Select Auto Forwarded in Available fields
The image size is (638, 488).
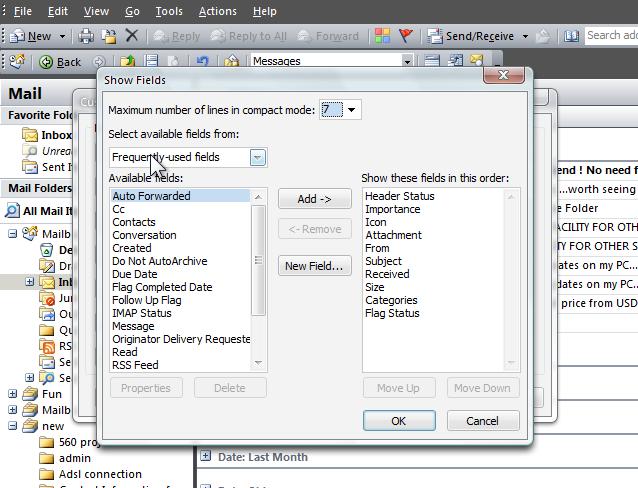tap(181, 196)
